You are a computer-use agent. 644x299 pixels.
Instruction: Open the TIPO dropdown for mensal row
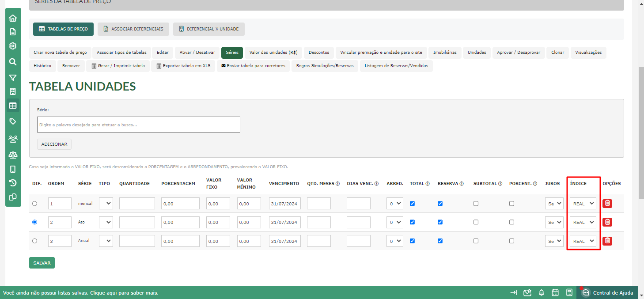(x=106, y=204)
